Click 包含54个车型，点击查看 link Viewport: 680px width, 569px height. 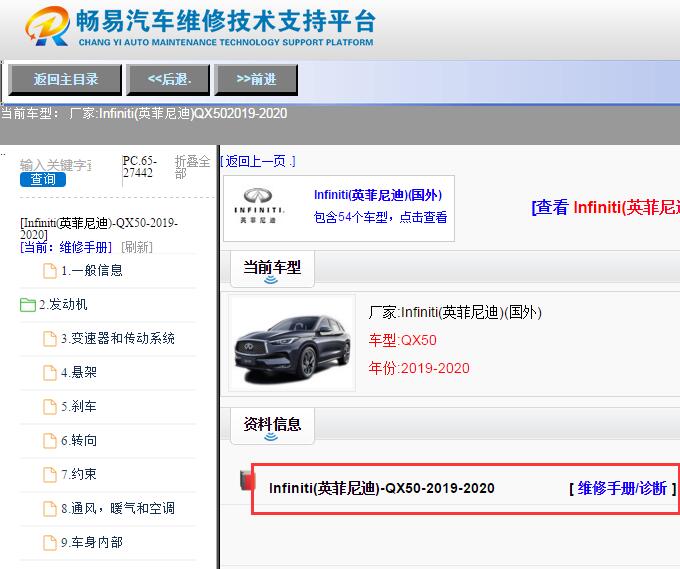380,217
